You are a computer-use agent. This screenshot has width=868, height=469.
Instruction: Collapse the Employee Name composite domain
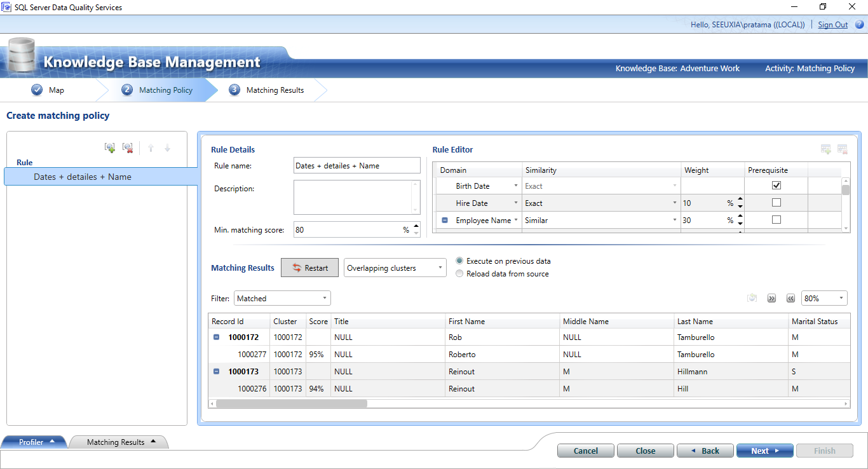[445, 221]
